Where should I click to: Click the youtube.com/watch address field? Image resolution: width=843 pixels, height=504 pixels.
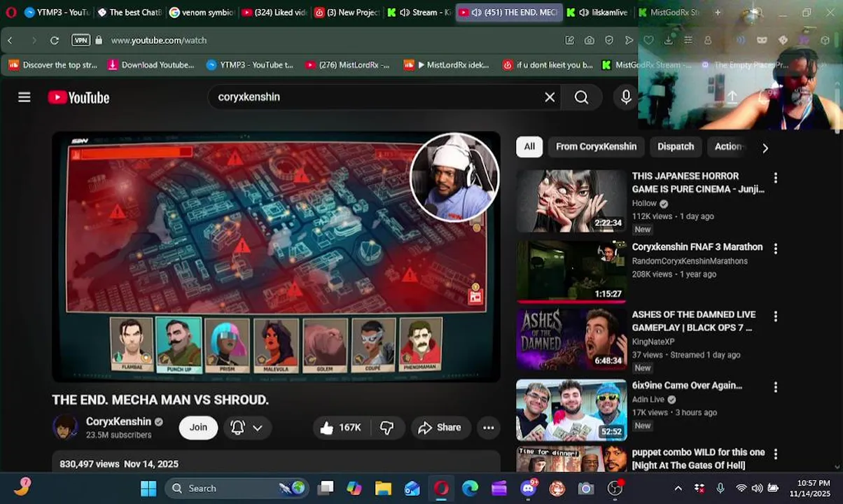[x=158, y=41]
